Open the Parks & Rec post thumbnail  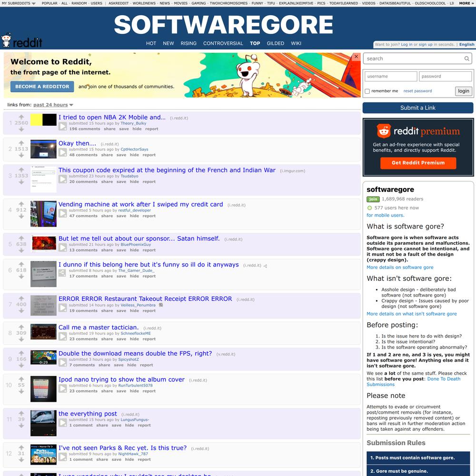[x=43, y=455]
